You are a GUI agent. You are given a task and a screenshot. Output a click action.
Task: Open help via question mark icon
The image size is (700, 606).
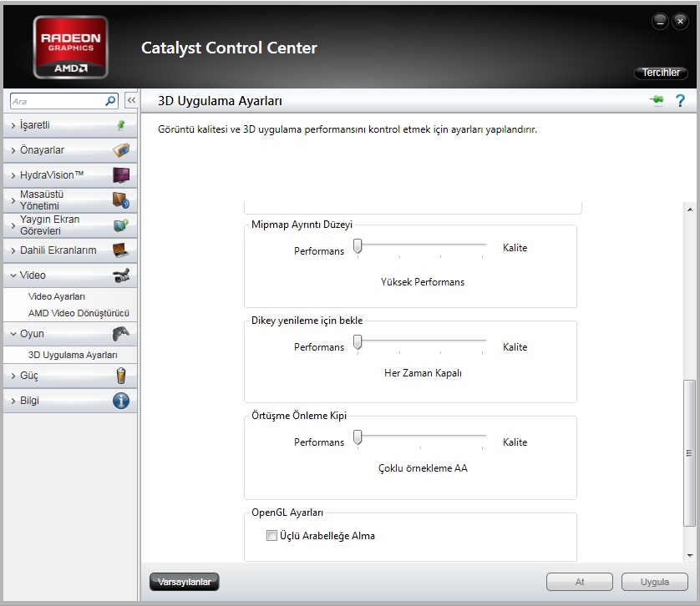pos(680,100)
